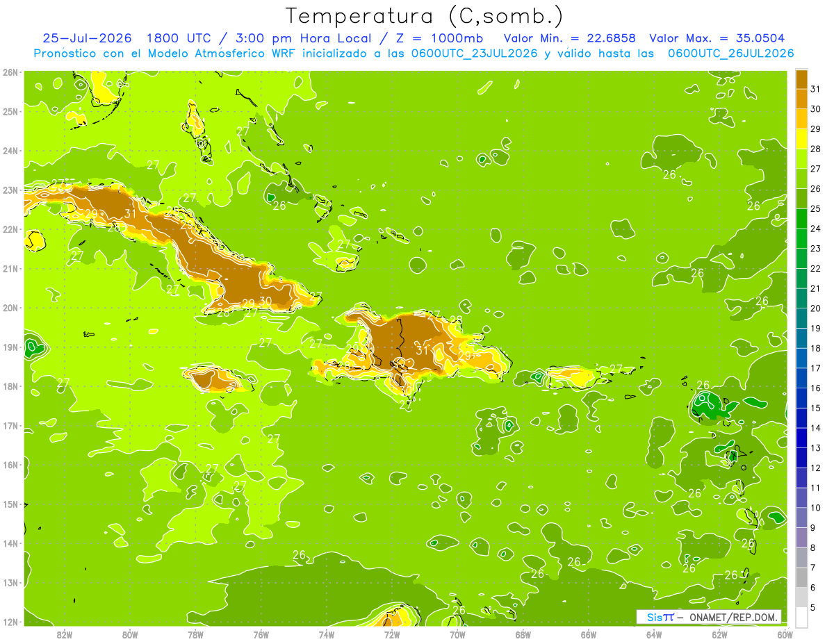This screenshot has width=834, height=644.
Task: Click the '21N' latitude axis label
Action: (10, 268)
